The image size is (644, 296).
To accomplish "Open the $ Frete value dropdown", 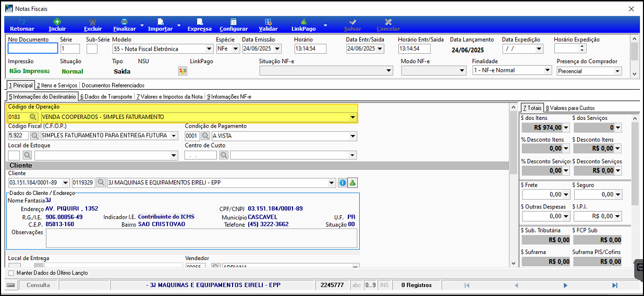I will click(565, 194).
